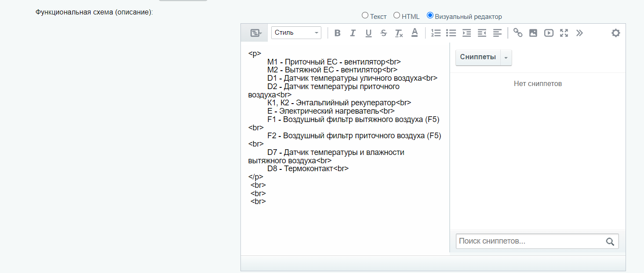Apply italic formatting
Image resolution: width=644 pixels, height=273 pixels.
point(353,33)
